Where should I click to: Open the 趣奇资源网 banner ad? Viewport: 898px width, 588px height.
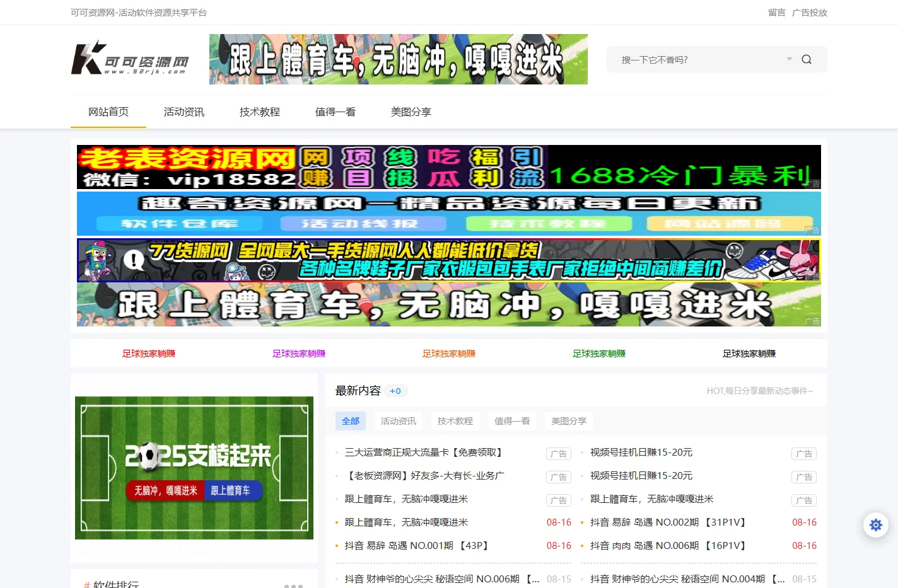449,214
